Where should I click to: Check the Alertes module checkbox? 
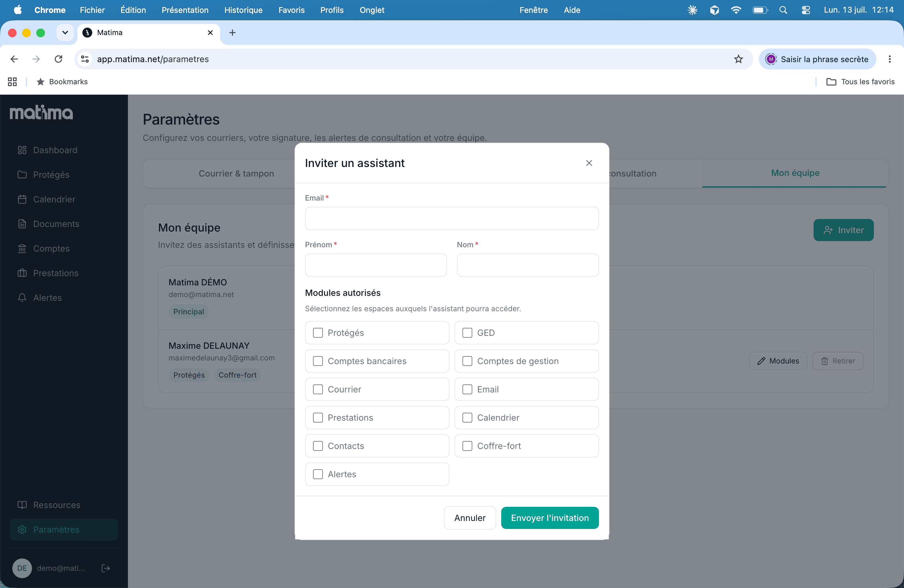click(x=318, y=474)
